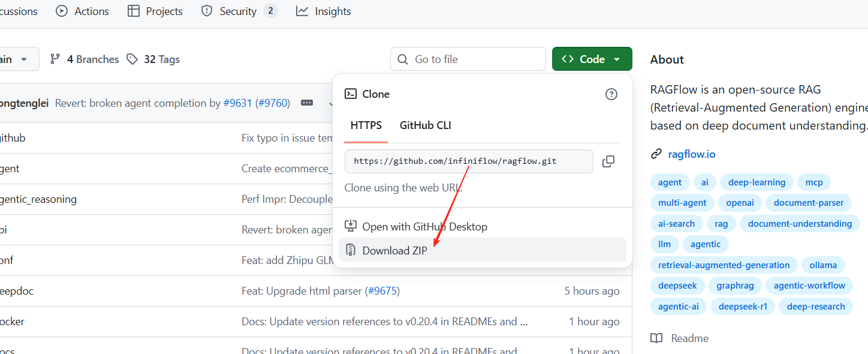
Task: Open the Projects tab
Action: coord(155,11)
